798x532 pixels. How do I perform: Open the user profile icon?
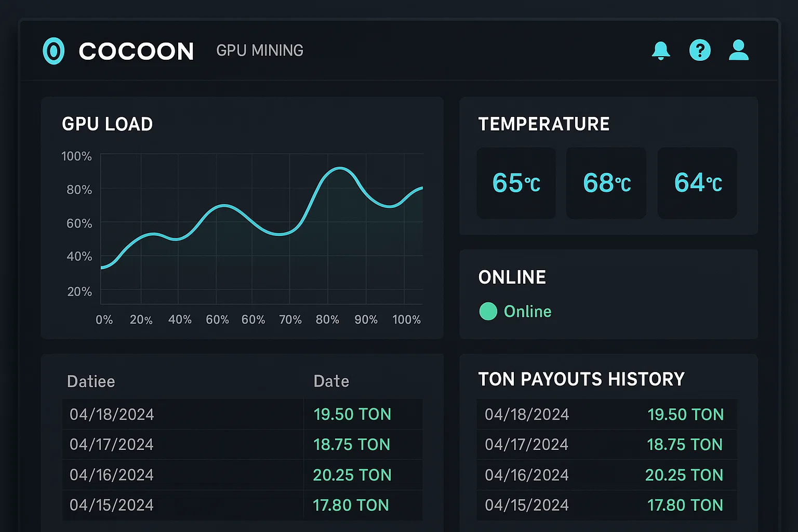[x=738, y=50]
